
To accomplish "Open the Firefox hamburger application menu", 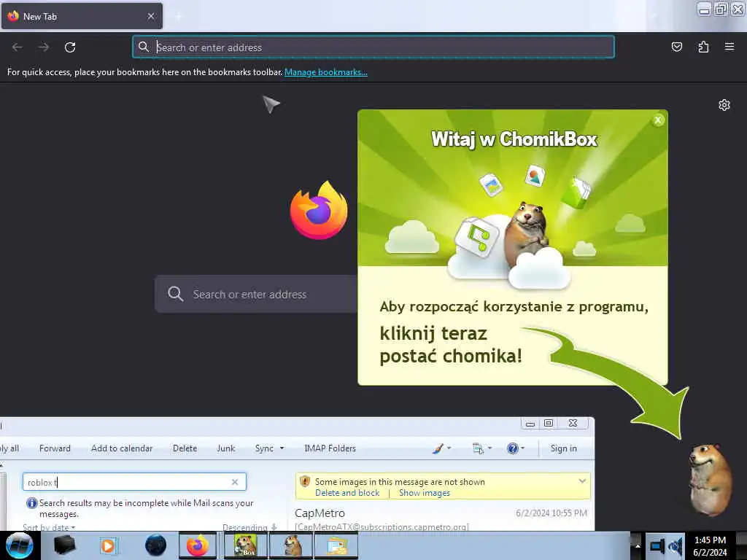I will [x=729, y=47].
